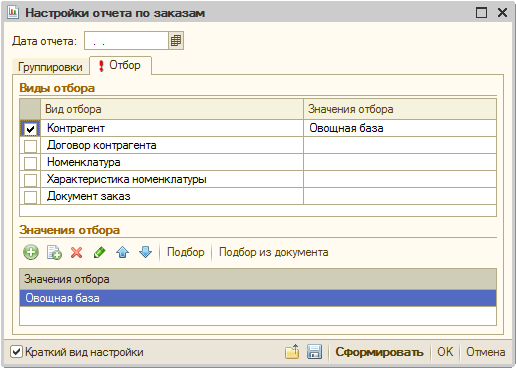
Task: Click the green pencil Edit icon
Action: click(x=99, y=252)
